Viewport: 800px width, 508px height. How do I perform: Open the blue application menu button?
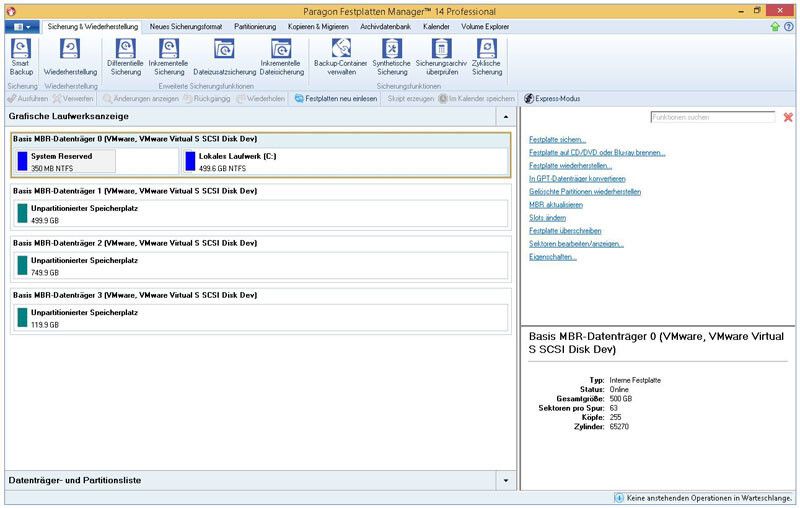point(22,27)
